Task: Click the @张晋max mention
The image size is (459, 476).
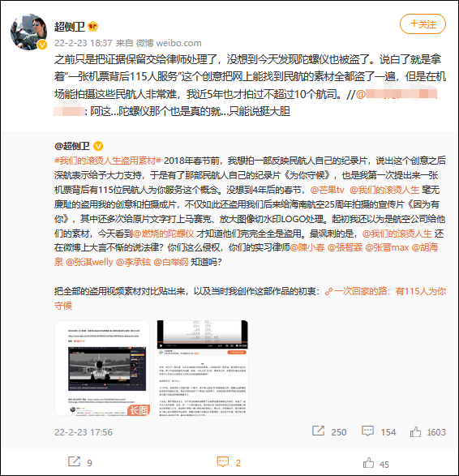Action: click(387, 247)
